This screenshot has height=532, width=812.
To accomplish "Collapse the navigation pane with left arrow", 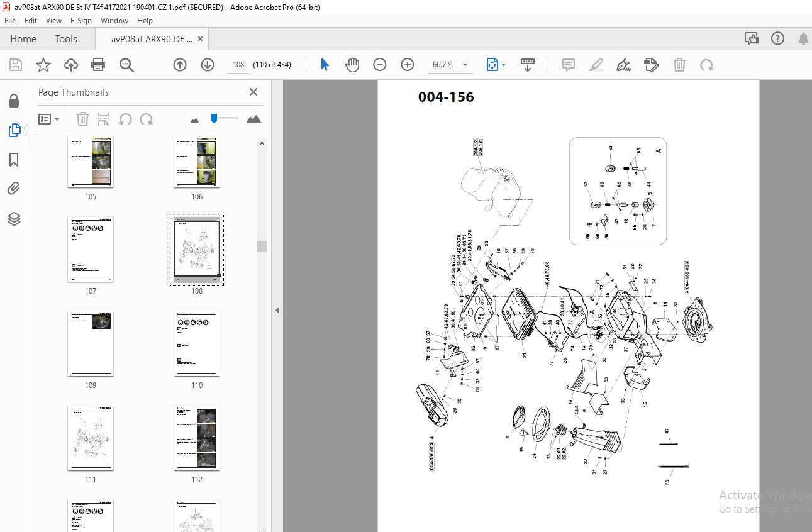I will coord(277,310).
